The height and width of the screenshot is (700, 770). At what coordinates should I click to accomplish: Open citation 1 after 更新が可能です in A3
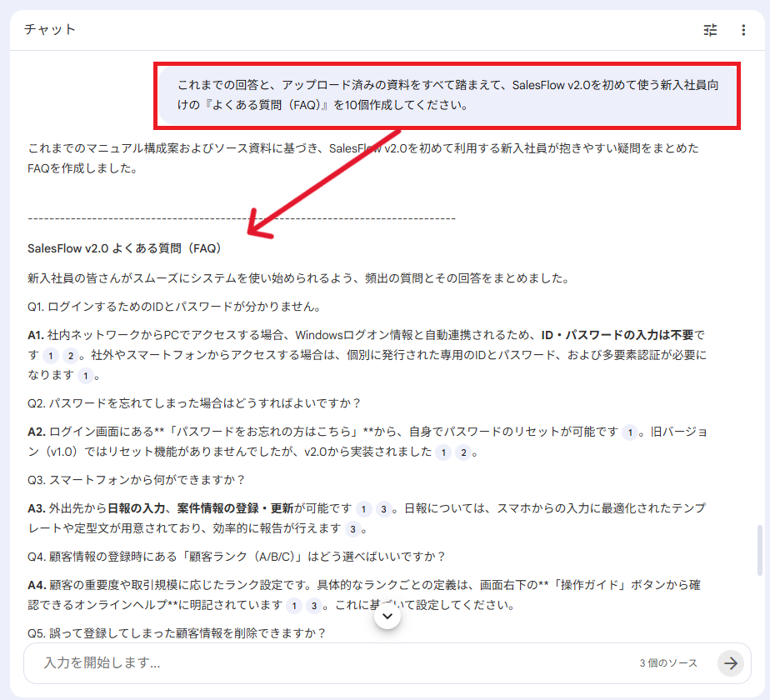[x=363, y=509]
